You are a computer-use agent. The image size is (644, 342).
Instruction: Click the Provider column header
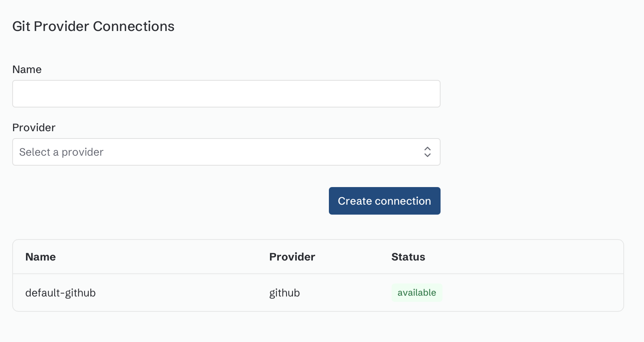click(x=292, y=257)
